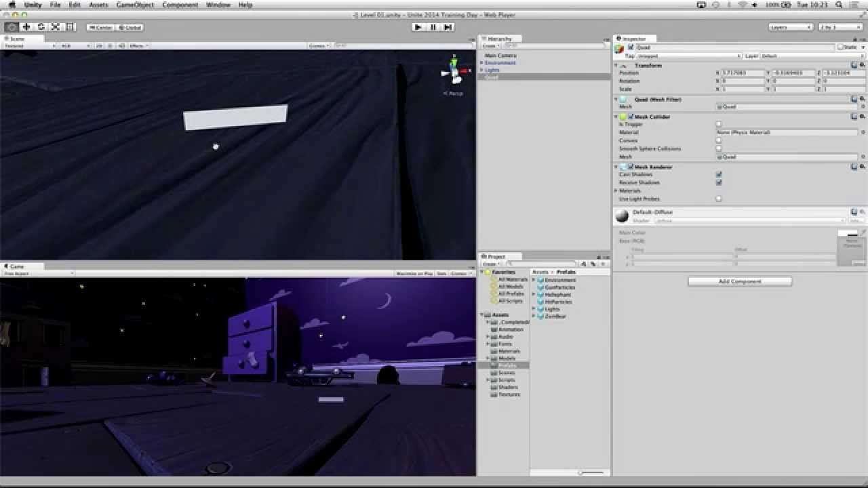Open the Tag dropdown in Inspector
The image size is (868, 488).
pos(690,56)
